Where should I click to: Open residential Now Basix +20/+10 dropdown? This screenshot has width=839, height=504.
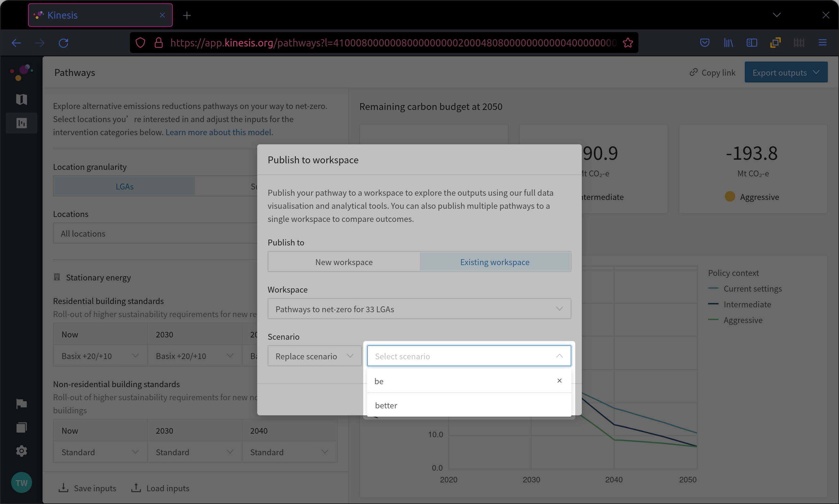100,356
